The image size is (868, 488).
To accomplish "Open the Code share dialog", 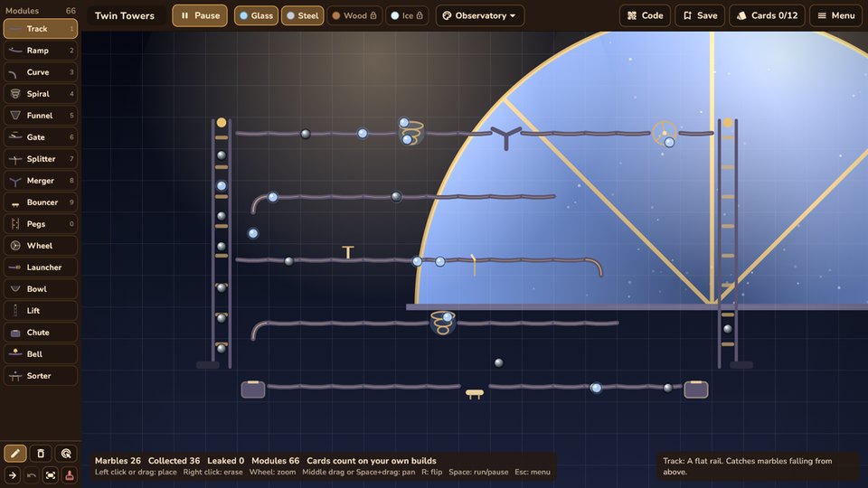I will click(x=645, y=15).
